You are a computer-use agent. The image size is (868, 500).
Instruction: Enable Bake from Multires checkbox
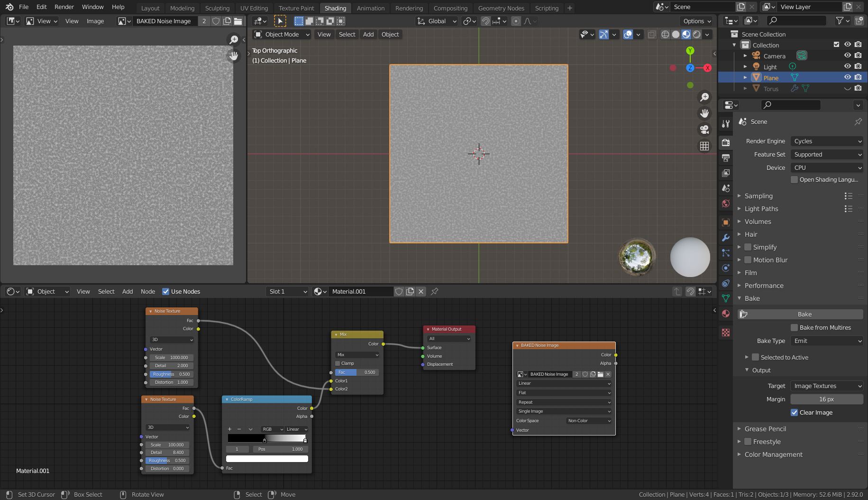[794, 327]
